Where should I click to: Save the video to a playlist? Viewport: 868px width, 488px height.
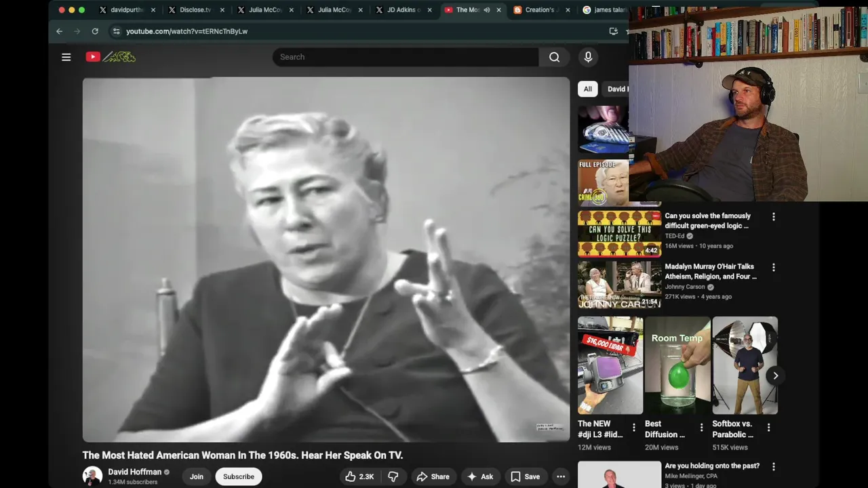526,476
